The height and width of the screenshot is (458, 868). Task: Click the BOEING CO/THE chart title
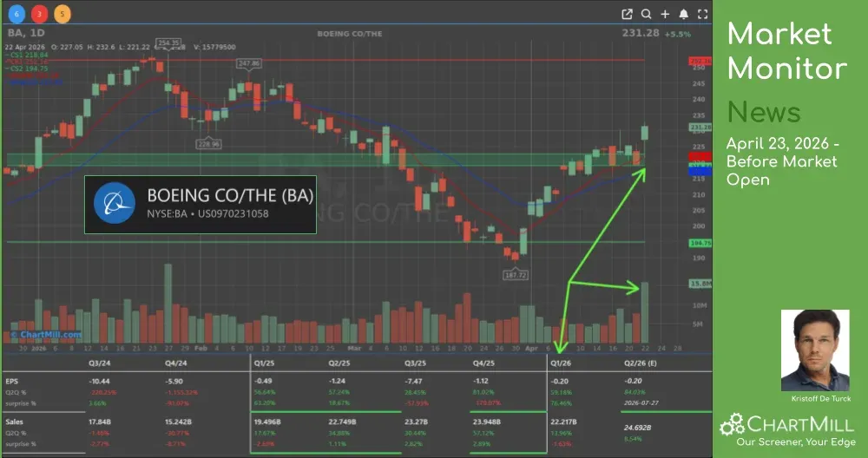[x=349, y=34]
